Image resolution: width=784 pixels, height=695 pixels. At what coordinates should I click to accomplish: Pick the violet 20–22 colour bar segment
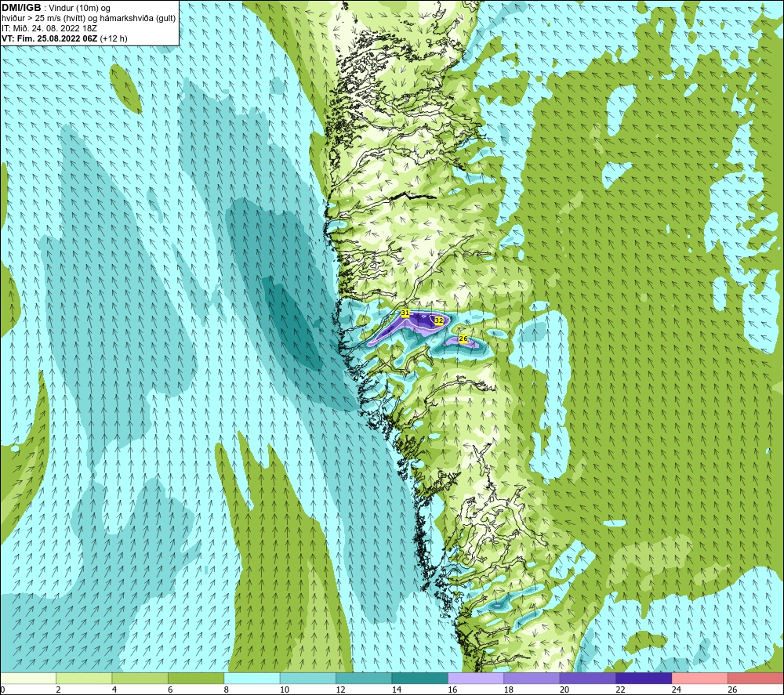588,679
